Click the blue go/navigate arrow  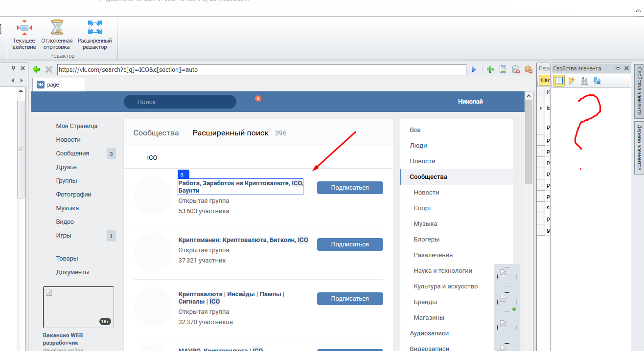(474, 69)
